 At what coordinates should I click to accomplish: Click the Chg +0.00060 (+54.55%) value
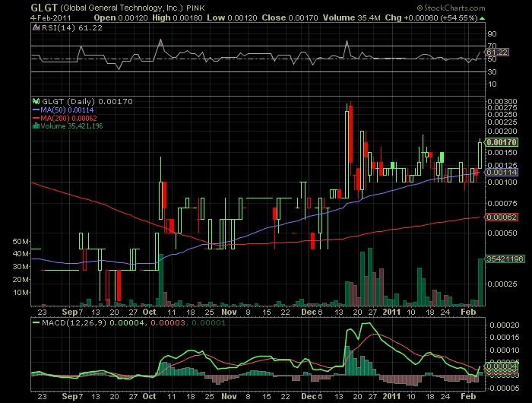(x=432, y=18)
